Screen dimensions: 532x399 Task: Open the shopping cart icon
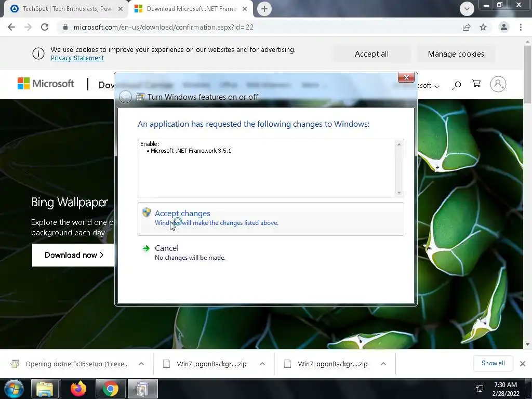pos(476,84)
